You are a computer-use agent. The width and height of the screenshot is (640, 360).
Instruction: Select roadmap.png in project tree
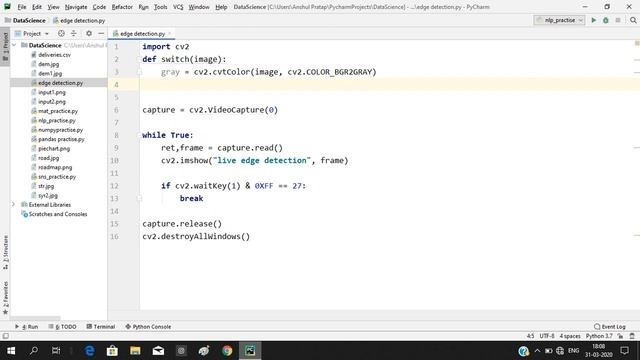pyautogui.click(x=55, y=167)
